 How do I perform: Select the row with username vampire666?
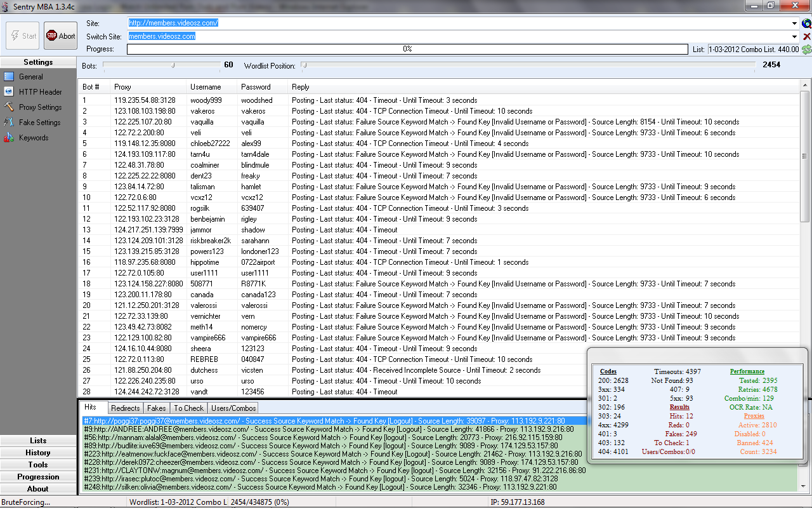[x=439, y=338]
